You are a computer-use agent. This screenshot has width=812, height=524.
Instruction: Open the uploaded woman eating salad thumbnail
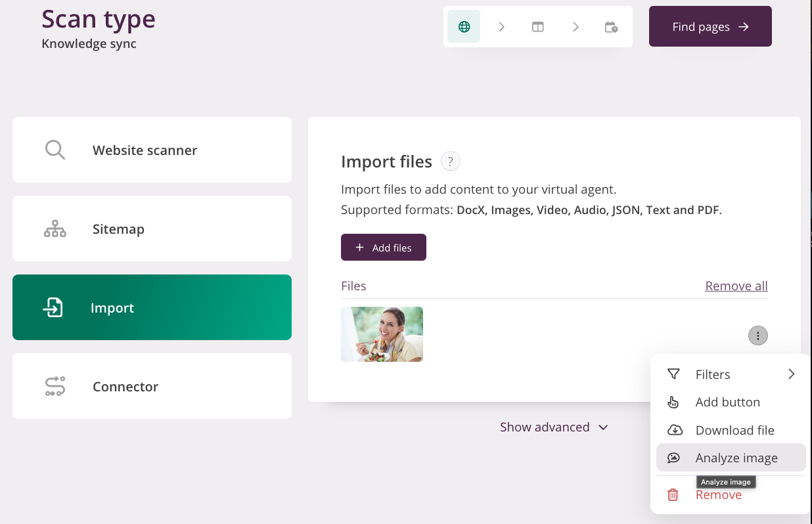(382, 334)
